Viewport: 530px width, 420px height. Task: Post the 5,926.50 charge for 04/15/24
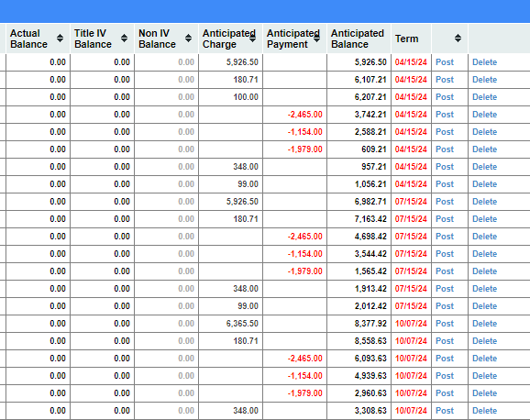445,62
